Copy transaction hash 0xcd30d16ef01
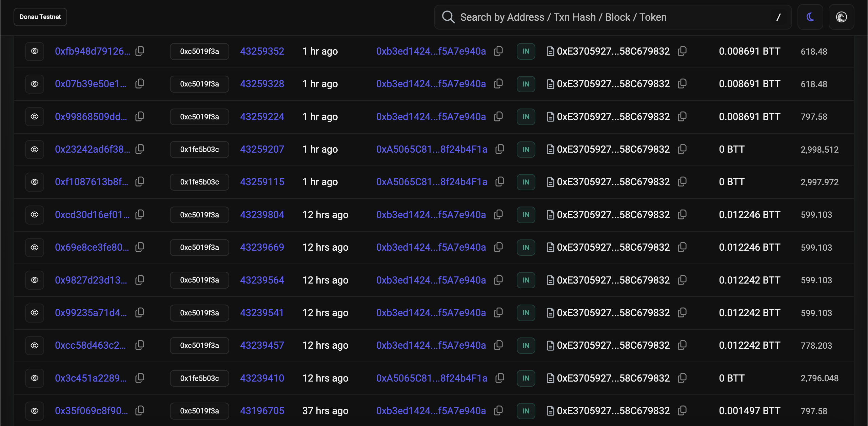Image resolution: width=868 pixels, height=426 pixels. click(x=140, y=215)
